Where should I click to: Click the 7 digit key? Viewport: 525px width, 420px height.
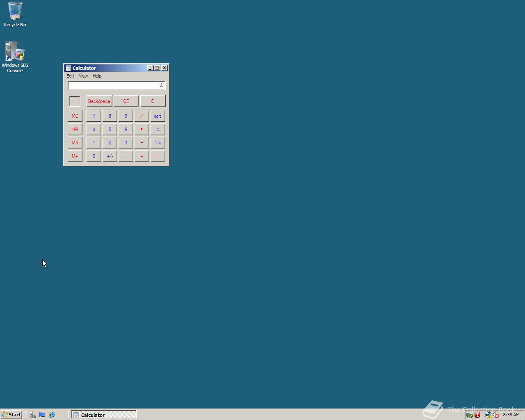coord(94,116)
